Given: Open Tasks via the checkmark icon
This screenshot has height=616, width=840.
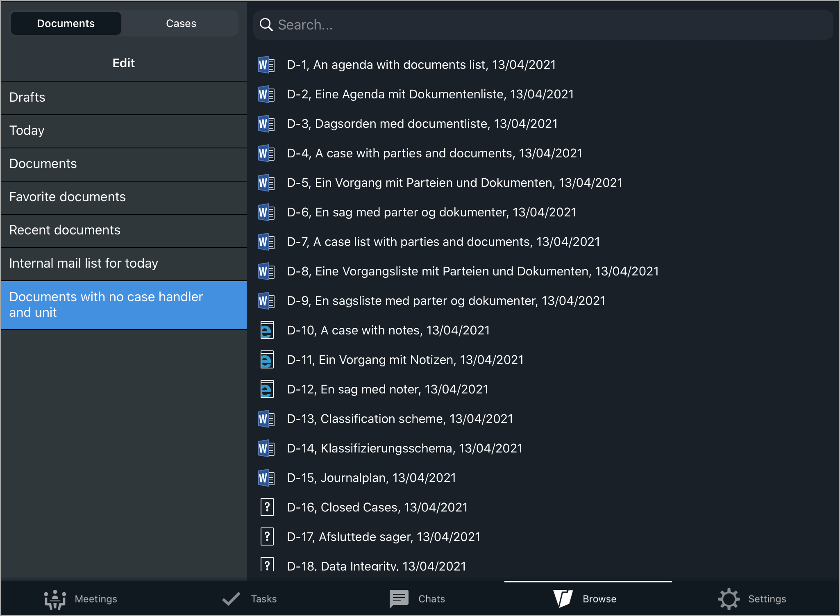Looking at the screenshot, I should (231, 599).
